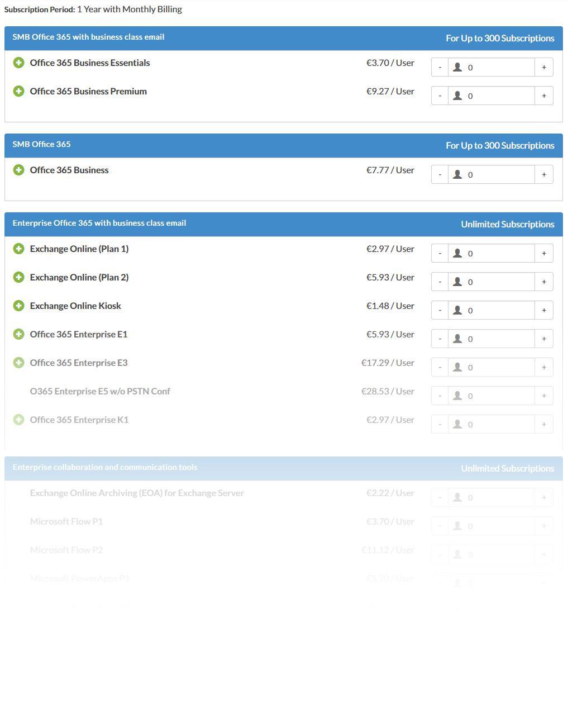Focus the Office 365 Business Premium quantity field
Image resolution: width=568 pixels, height=728 pixels.
[491, 96]
